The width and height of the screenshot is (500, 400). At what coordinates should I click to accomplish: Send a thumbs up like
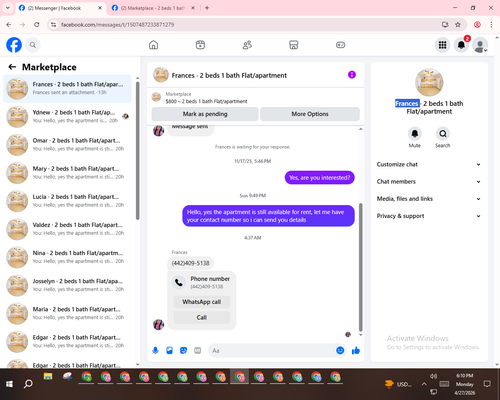pyautogui.click(x=356, y=350)
